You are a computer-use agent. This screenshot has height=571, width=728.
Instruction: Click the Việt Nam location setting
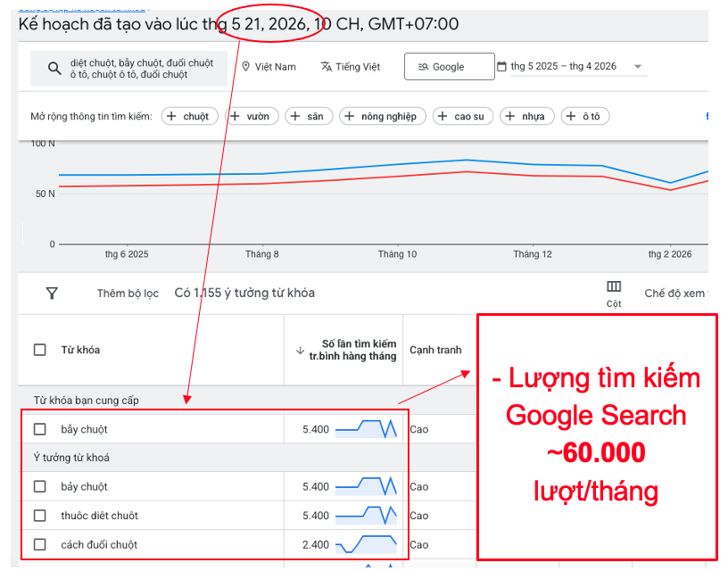click(269, 66)
